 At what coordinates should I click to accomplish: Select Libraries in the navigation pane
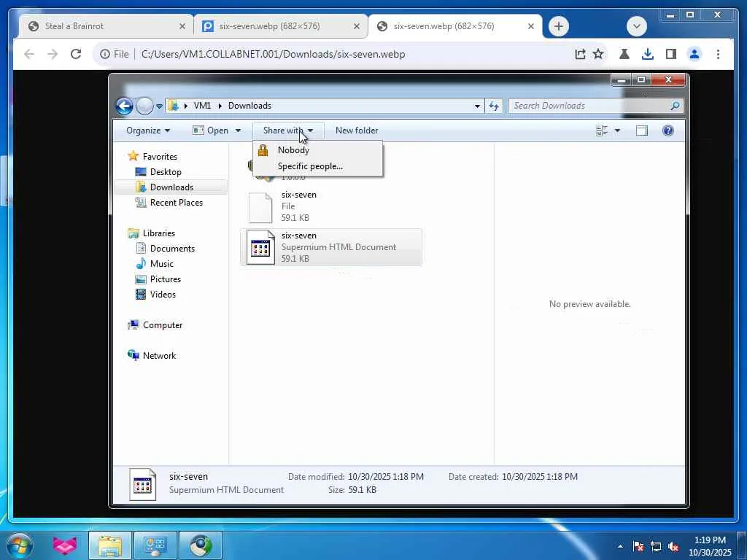(x=152, y=233)
